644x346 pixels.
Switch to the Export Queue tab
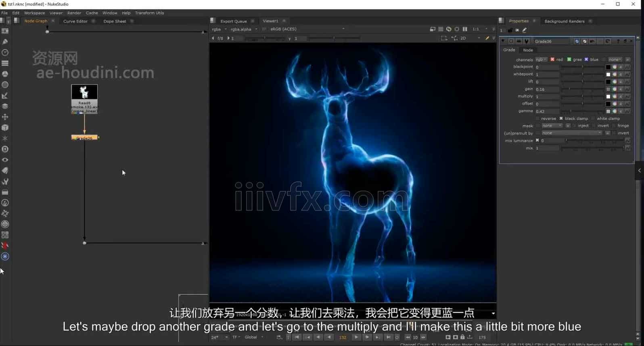pyautogui.click(x=234, y=21)
